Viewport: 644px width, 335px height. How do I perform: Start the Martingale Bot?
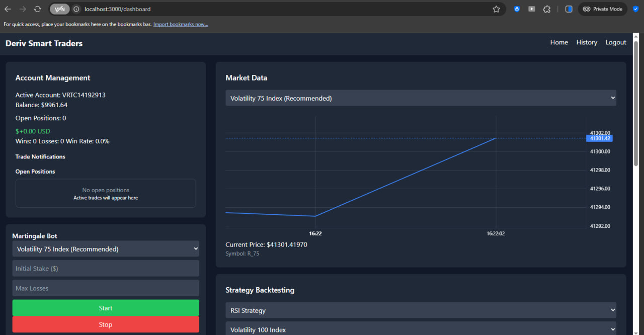pos(106,307)
